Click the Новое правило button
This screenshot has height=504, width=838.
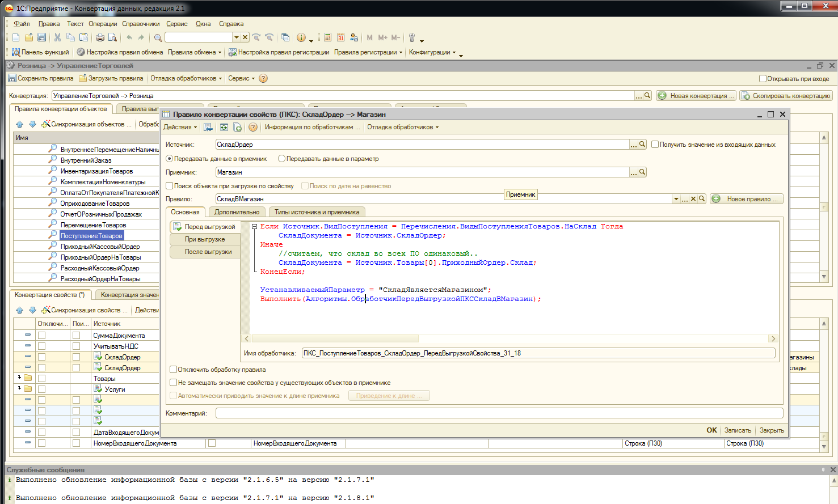(x=746, y=199)
